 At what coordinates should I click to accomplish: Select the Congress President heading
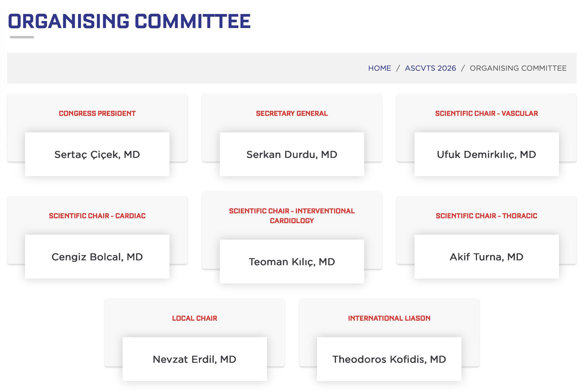[x=97, y=113]
